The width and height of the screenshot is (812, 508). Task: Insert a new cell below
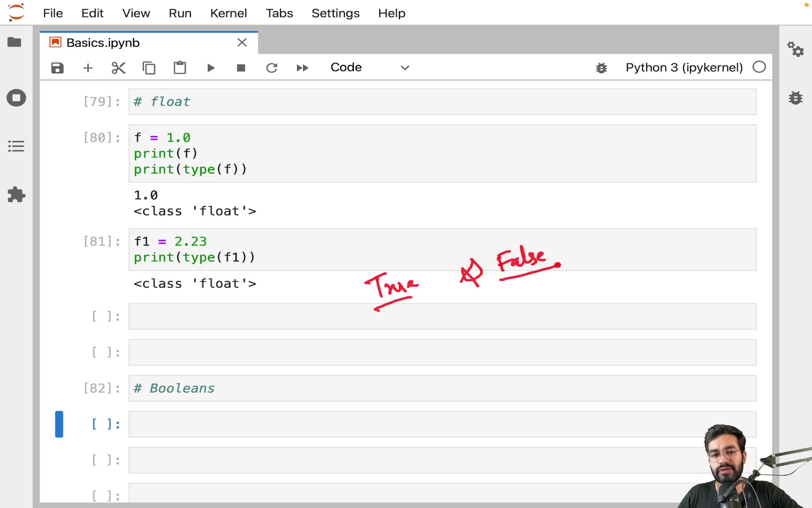point(88,68)
